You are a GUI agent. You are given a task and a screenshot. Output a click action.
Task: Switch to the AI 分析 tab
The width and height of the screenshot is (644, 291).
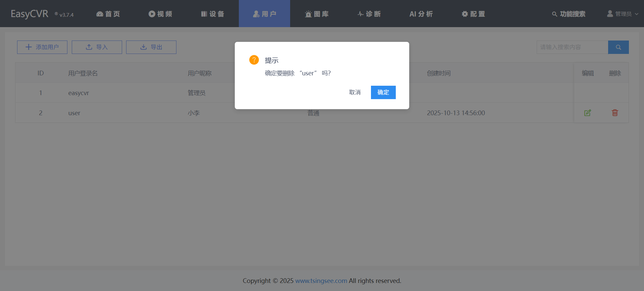pos(421,14)
